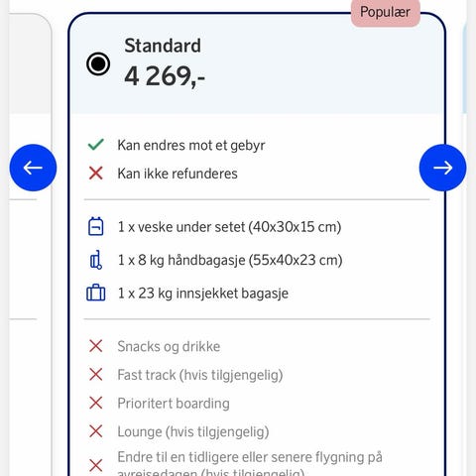Screen dimensions: 476x476
Task: Click the red X beside Prioritert boarding
Action: pyautogui.click(x=96, y=403)
